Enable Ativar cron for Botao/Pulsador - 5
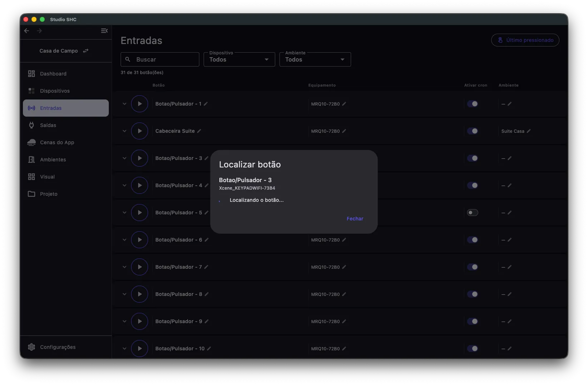The height and width of the screenshot is (385, 588). pyautogui.click(x=472, y=213)
